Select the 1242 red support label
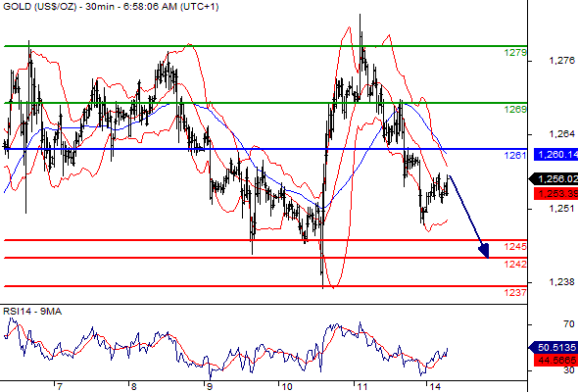This screenshot has width=578, height=392. [x=515, y=264]
